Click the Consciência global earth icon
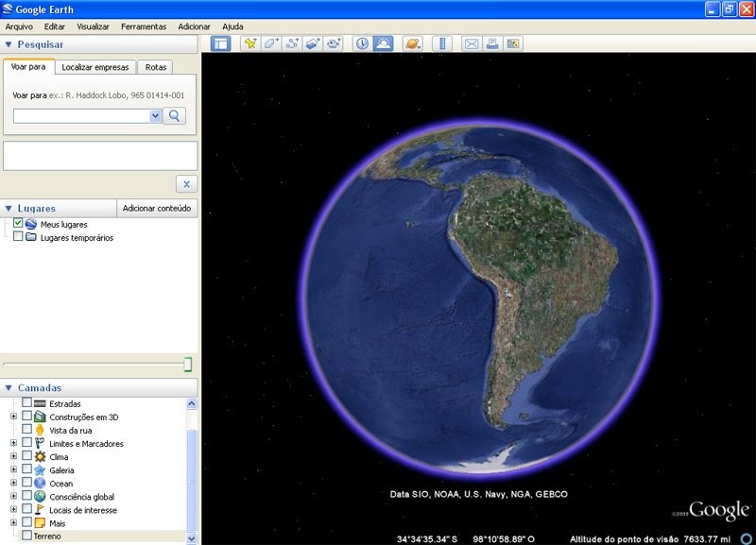 pyautogui.click(x=40, y=496)
